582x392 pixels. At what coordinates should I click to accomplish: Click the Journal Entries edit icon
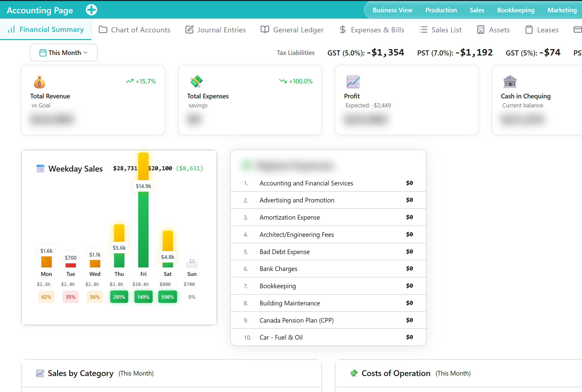coord(189,30)
